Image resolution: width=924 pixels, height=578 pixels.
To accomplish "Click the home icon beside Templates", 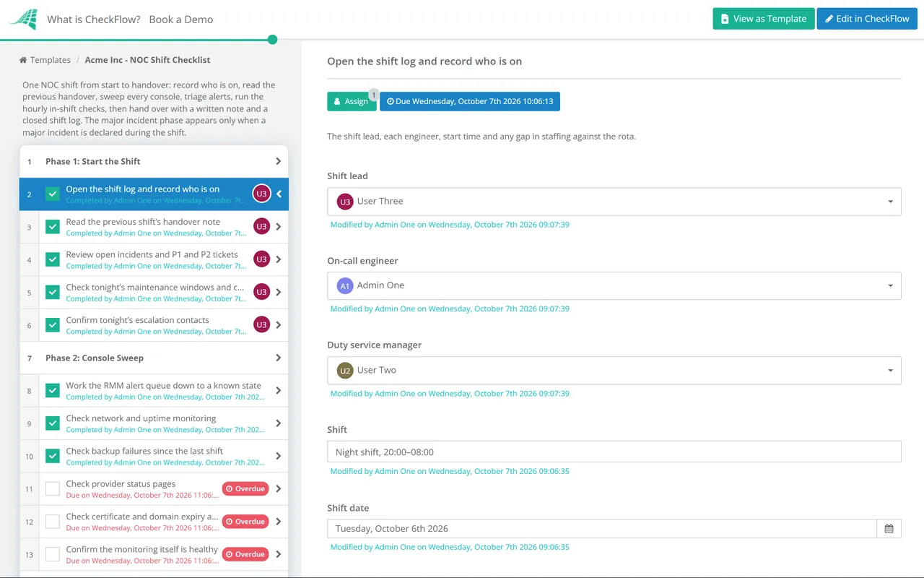I will 23,60.
